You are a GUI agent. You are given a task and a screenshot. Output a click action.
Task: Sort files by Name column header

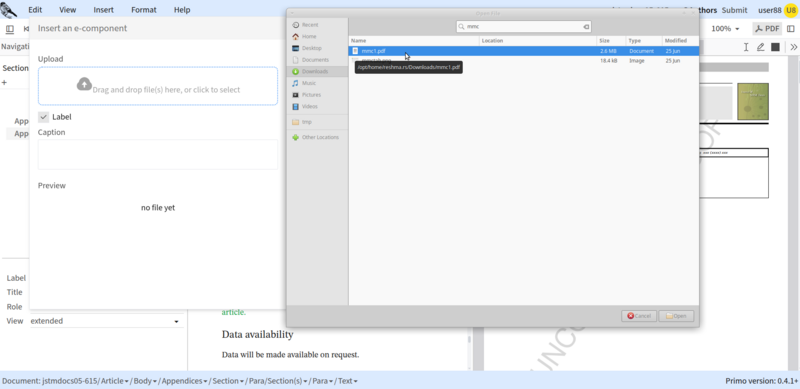click(x=414, y=40)
